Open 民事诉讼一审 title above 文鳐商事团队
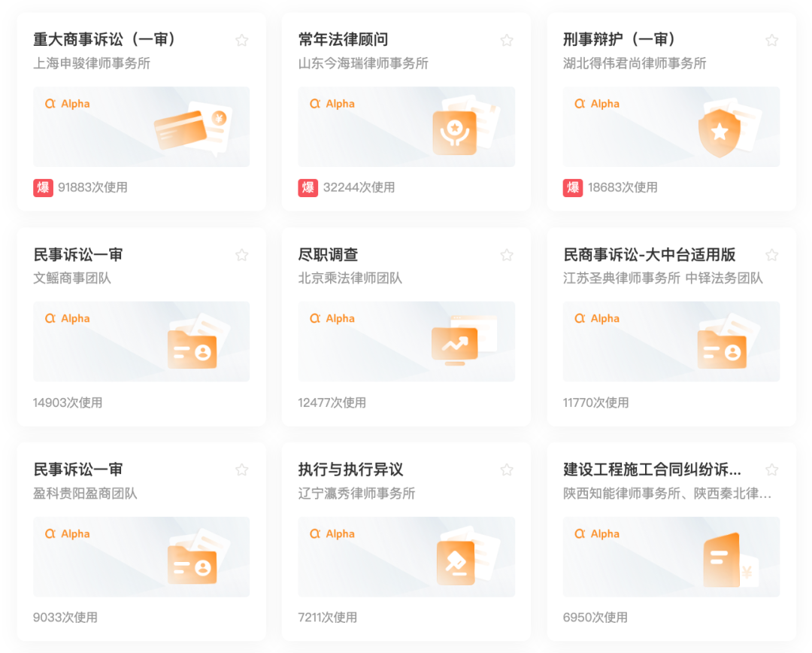 [78, 254]
